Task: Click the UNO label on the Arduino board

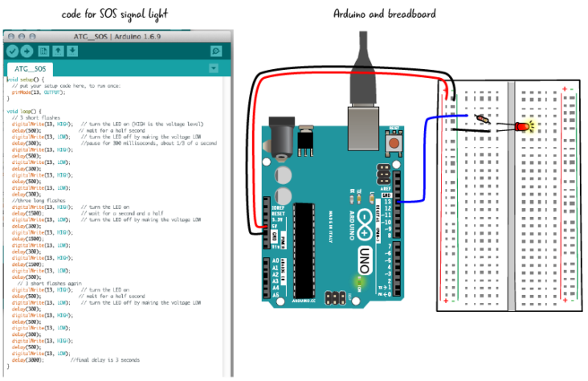Action: click(365, 260)
